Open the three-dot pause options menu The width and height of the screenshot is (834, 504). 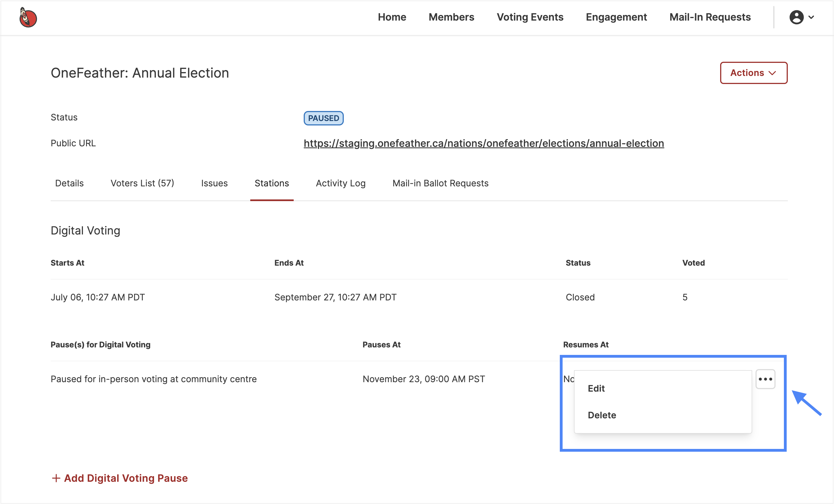(765, 379)
